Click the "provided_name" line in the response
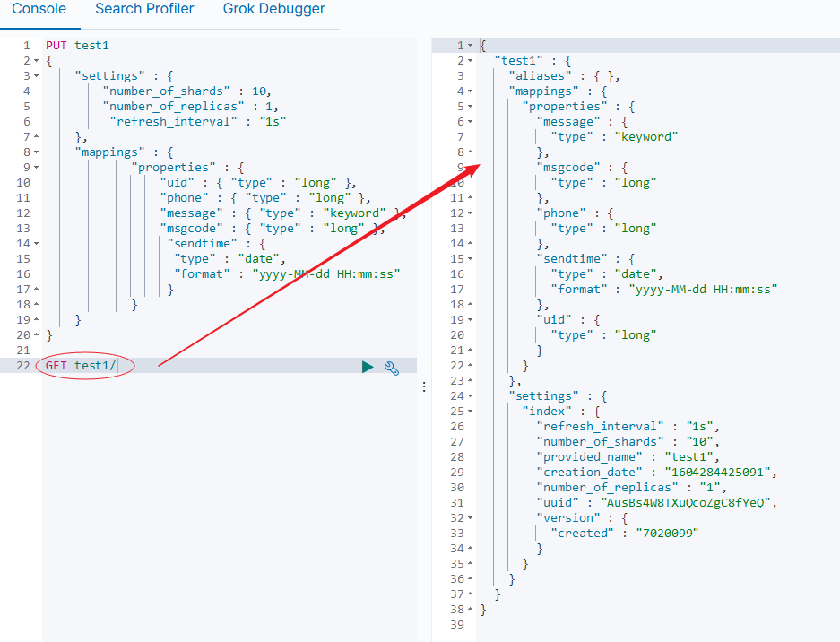The width and height of the screenshot is (840, 642). [x=628, y=457]
